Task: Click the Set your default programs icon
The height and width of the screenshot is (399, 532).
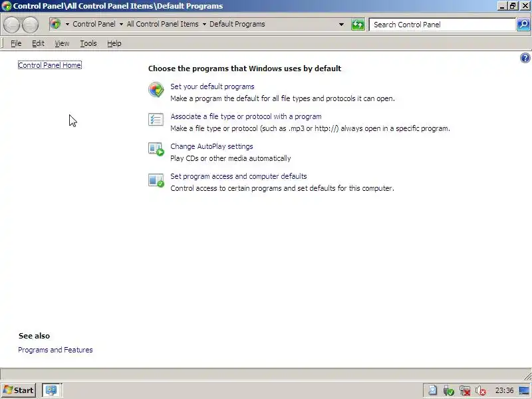Action: coord(156,90)
